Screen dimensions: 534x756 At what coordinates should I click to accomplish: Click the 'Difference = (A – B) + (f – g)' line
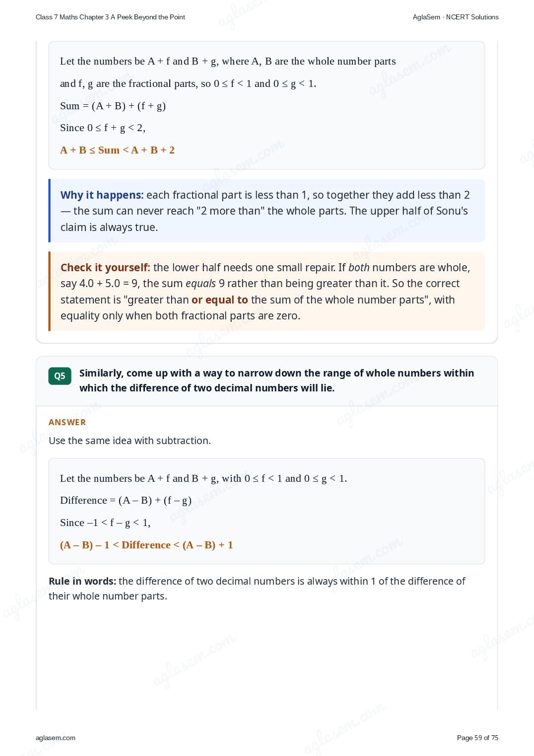(x=126, y=500)
